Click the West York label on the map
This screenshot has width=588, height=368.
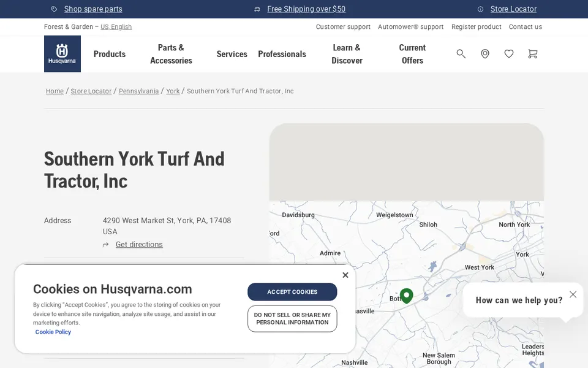coord(479,267)
